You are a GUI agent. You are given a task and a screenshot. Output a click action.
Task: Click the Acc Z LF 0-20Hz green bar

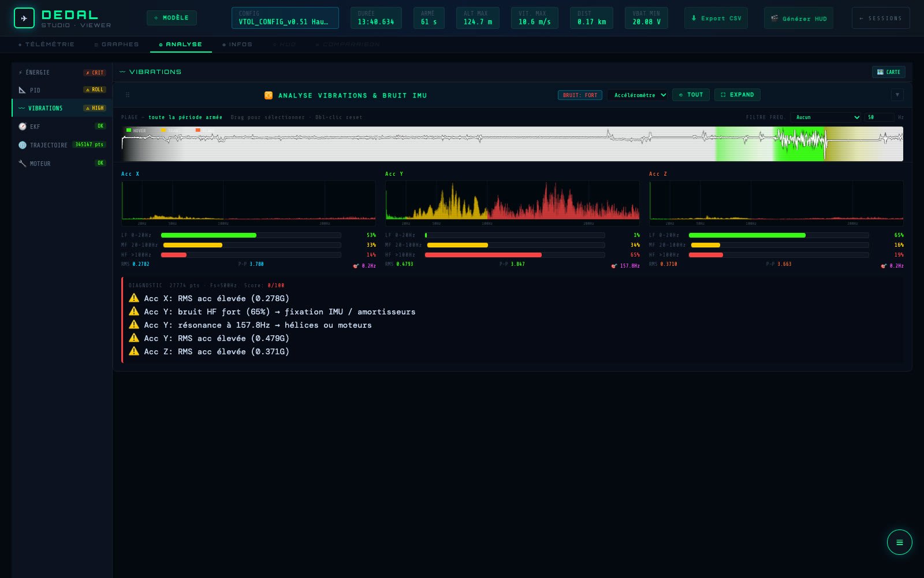coord(747,235)
